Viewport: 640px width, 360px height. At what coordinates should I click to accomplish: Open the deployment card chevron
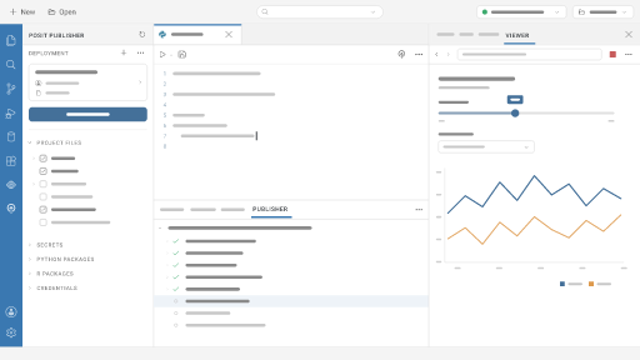140,82
